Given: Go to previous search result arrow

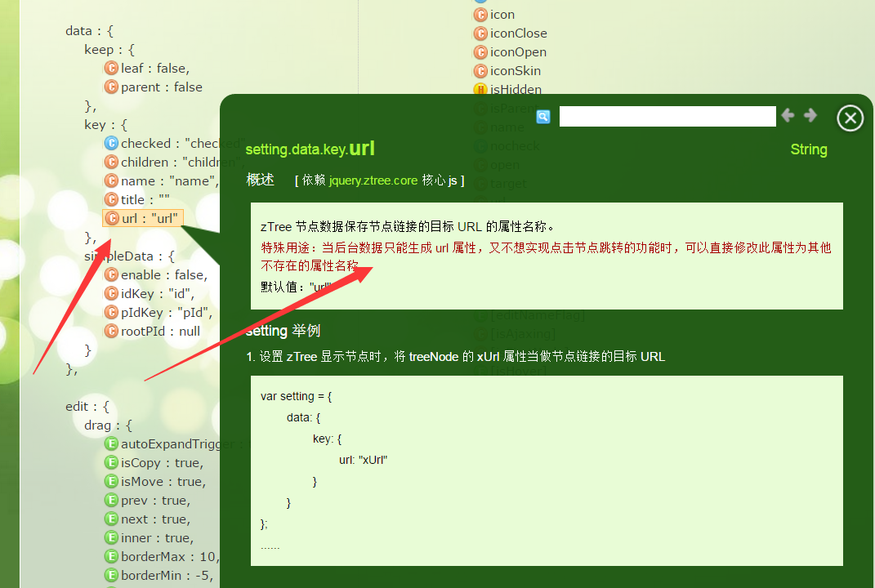Looking at the screenshot, I should click(788, 115).
